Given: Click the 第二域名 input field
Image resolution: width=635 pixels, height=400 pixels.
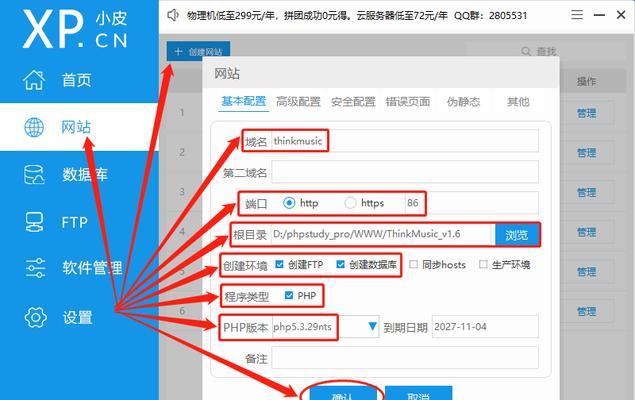Looking at the screenshot, I should pyautogui.click(x=405, y=172).
